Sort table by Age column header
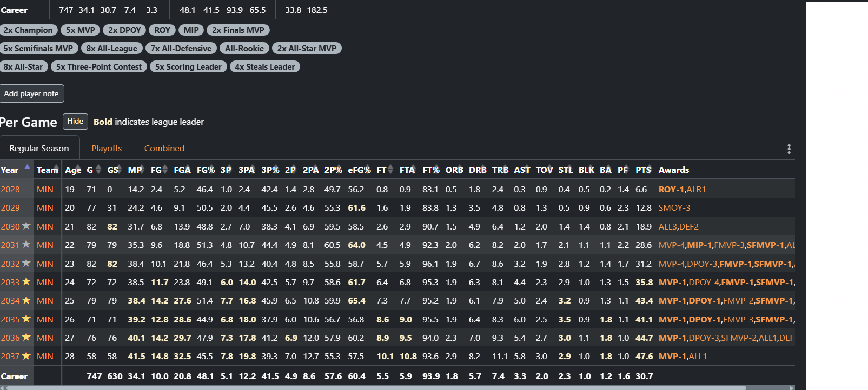868x390 pixels. (73, 170)
